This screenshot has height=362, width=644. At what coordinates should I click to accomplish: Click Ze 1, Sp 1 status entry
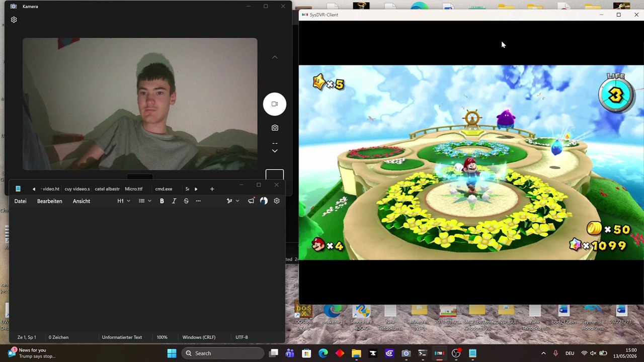tap(27, 337)
